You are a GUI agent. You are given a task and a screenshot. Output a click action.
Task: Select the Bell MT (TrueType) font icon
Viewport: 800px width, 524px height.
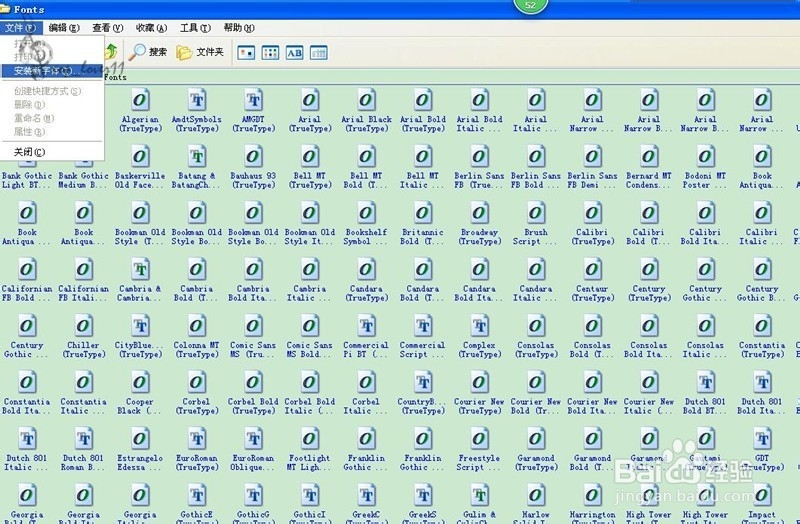310,156
